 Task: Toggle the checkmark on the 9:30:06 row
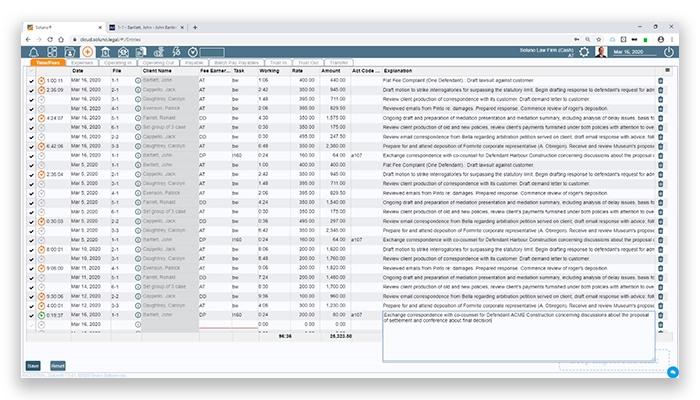click(x=31, y=297)
